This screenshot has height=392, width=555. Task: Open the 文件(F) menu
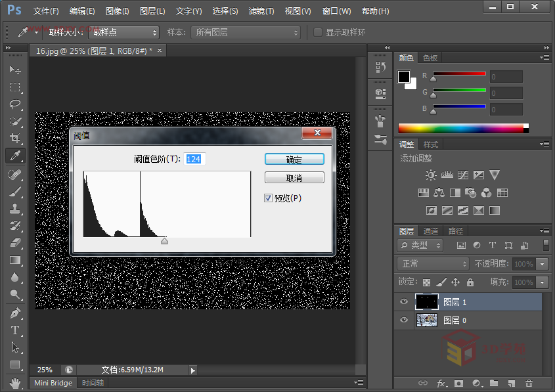pyautogui.click(x=46, y=11)
